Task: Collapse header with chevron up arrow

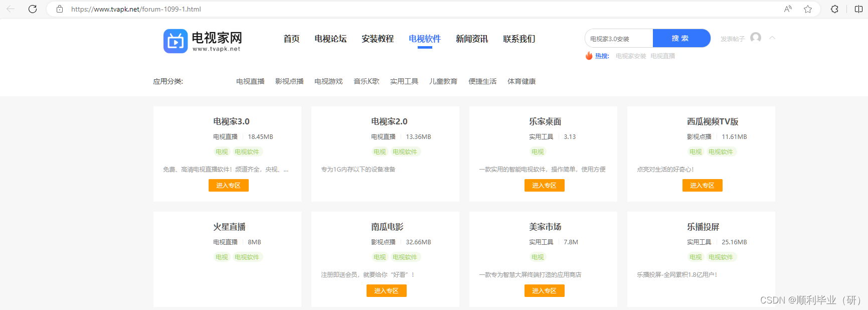Action: pos(772,38)
